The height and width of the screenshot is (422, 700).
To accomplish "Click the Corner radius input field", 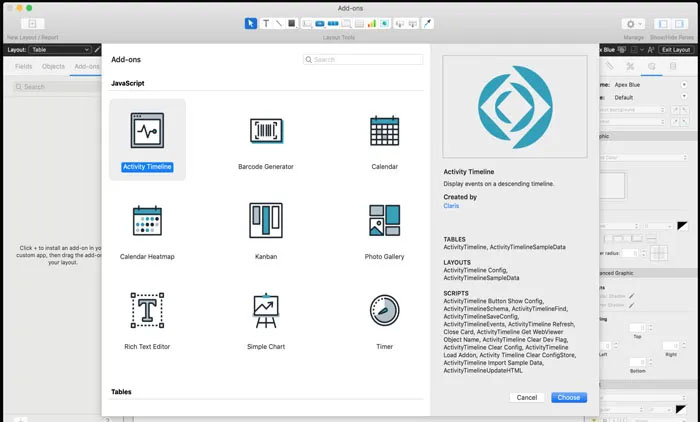I will 629,253.
